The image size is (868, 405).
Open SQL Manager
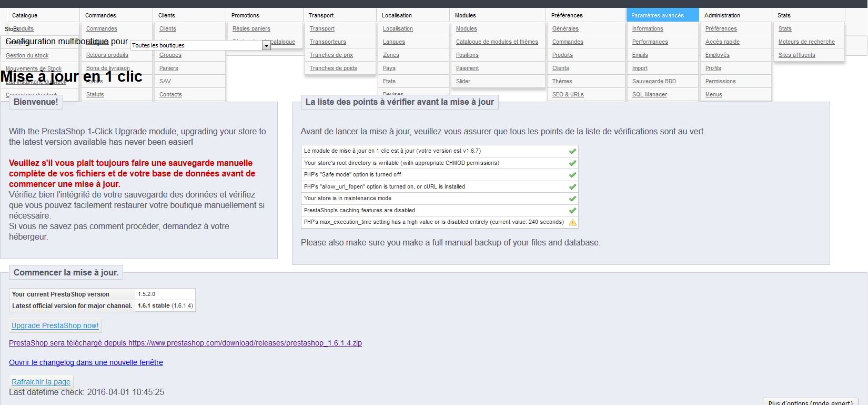[x=650, y=94]
